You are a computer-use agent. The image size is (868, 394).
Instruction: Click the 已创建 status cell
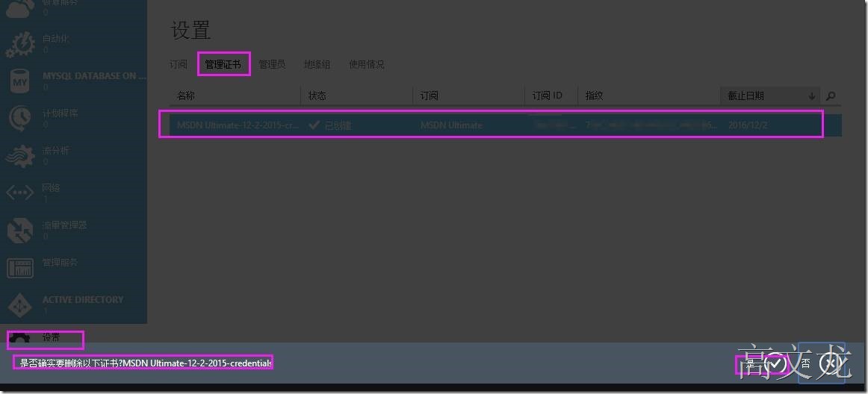(330, 125)
